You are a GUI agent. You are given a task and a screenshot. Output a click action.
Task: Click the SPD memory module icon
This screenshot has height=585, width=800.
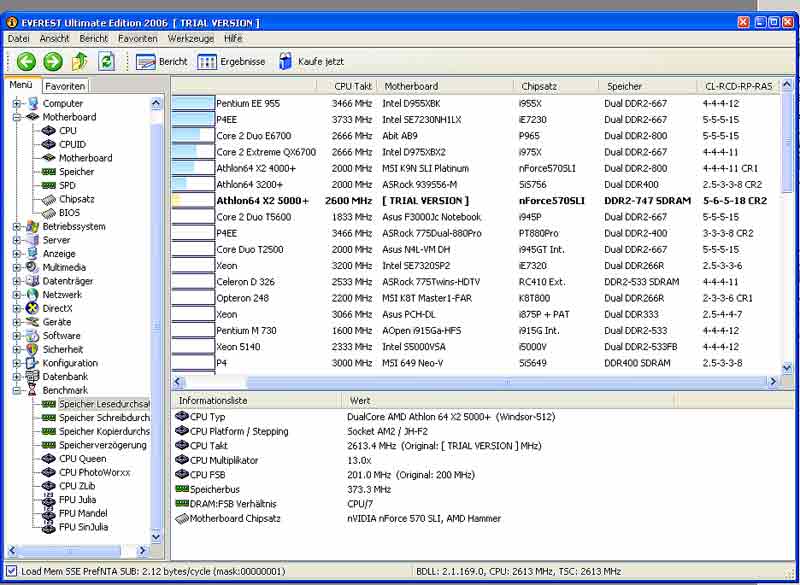(x=48, y=186)
